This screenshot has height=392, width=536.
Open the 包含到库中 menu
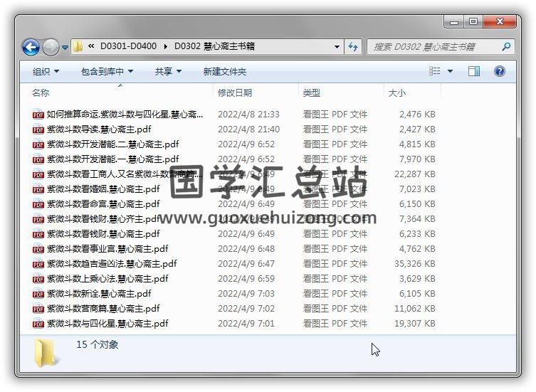click(x=107, y=71)
